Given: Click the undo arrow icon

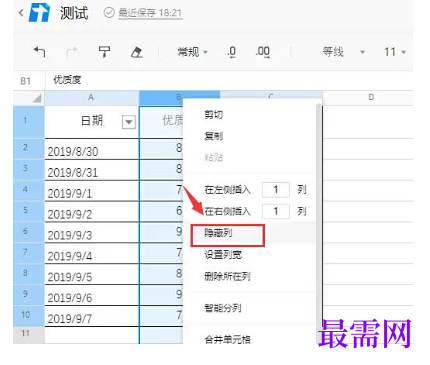Looking at the screenshot, I should 39,52.
